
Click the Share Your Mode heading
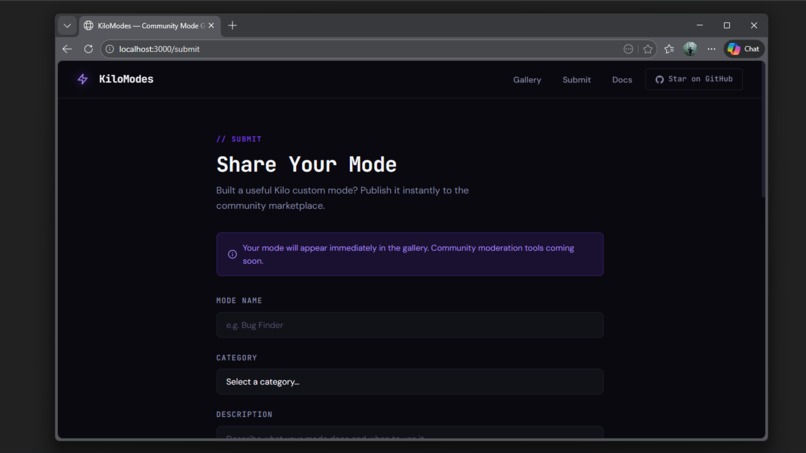(306, 165)
